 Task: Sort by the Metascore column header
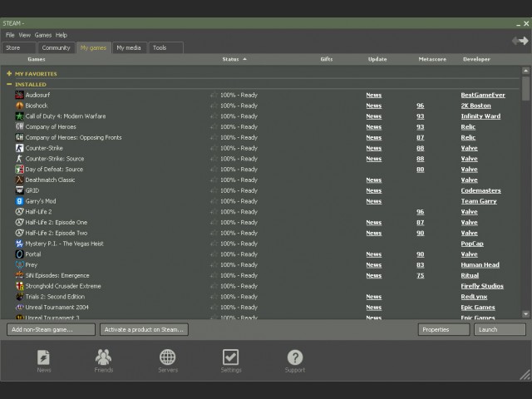432,59
